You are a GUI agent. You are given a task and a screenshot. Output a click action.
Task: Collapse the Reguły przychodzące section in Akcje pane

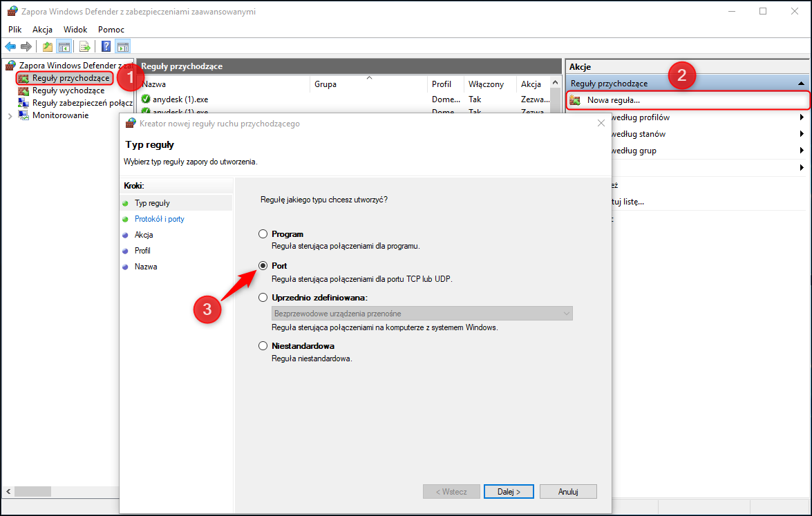coord(801,84)
